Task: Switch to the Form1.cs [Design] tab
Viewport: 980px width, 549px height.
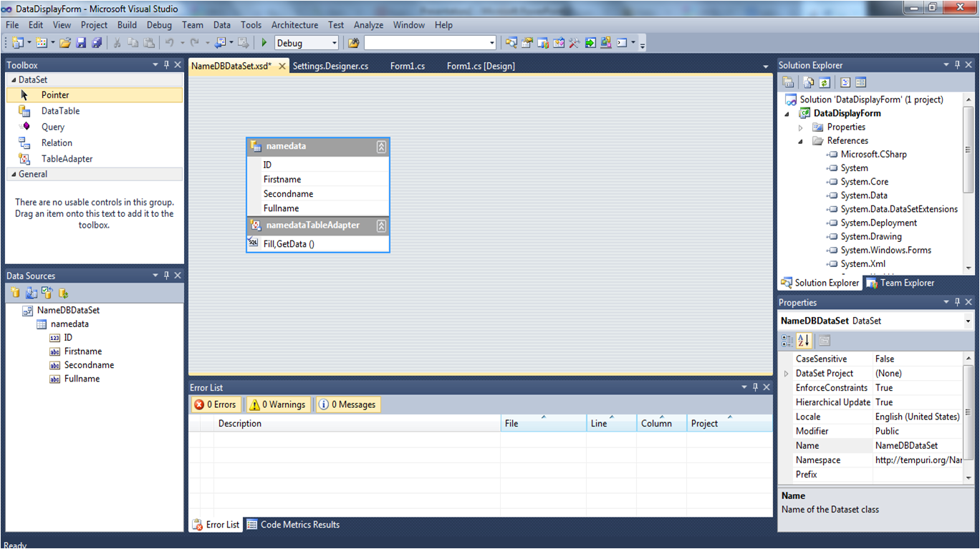Action: (481, 66)
